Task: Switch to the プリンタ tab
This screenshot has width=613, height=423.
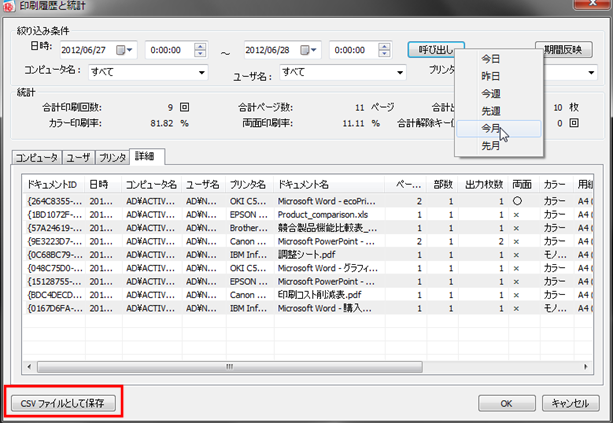Action: 112,157
